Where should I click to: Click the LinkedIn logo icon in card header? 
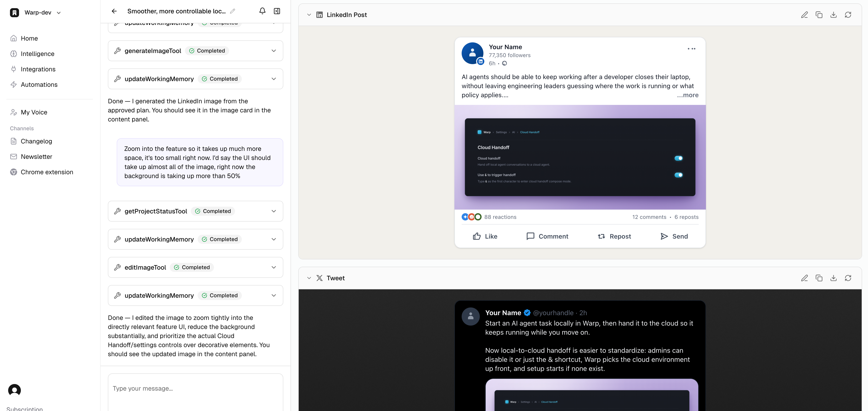[x=319, y=15]
